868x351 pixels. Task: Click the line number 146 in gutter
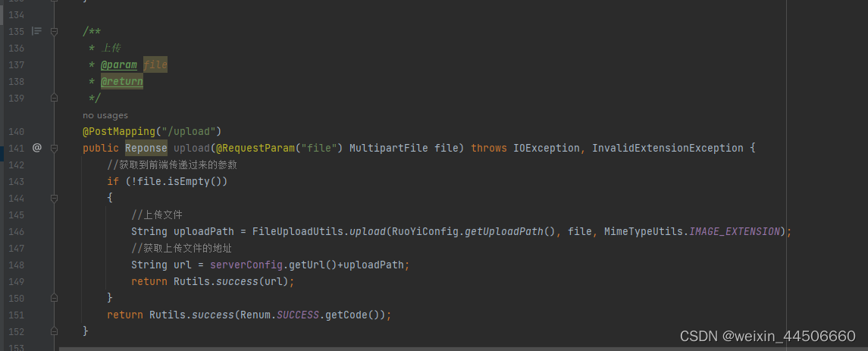point(17,231)
